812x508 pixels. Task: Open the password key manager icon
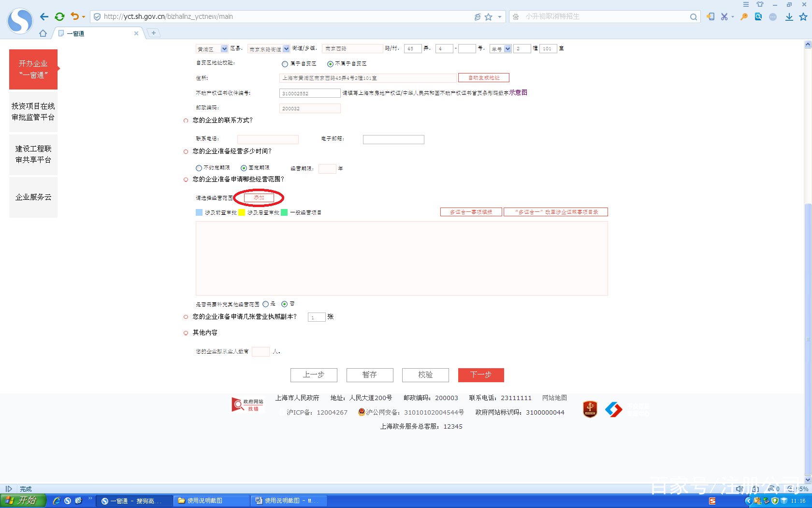tap(744, 16)
